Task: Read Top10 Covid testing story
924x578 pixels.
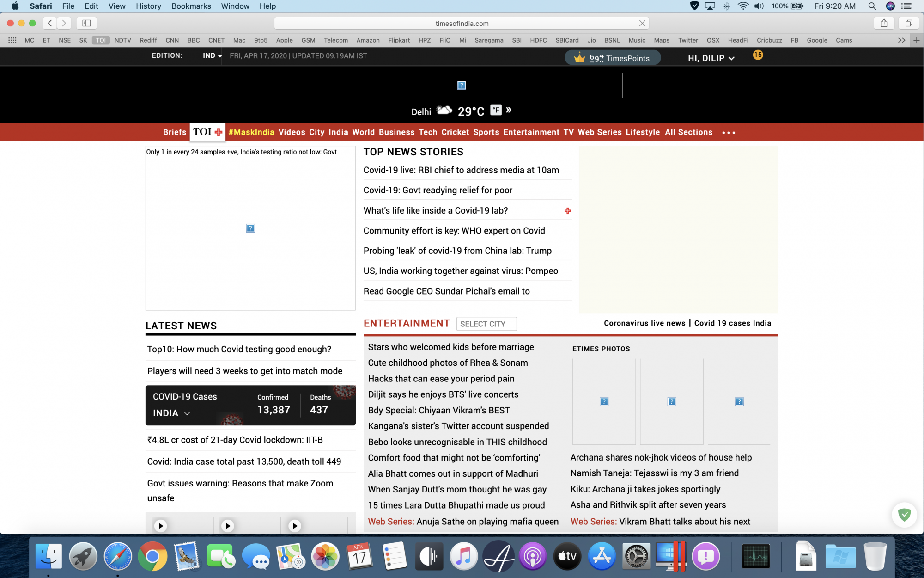Action: point(239,349)
